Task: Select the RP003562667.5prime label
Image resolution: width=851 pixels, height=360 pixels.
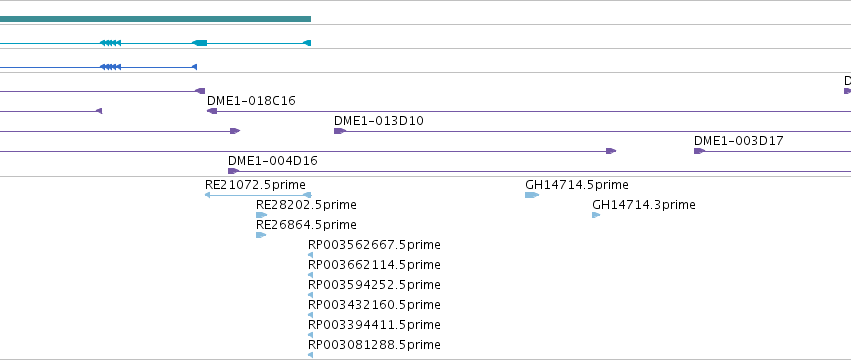Action: (x=374, y=245)
